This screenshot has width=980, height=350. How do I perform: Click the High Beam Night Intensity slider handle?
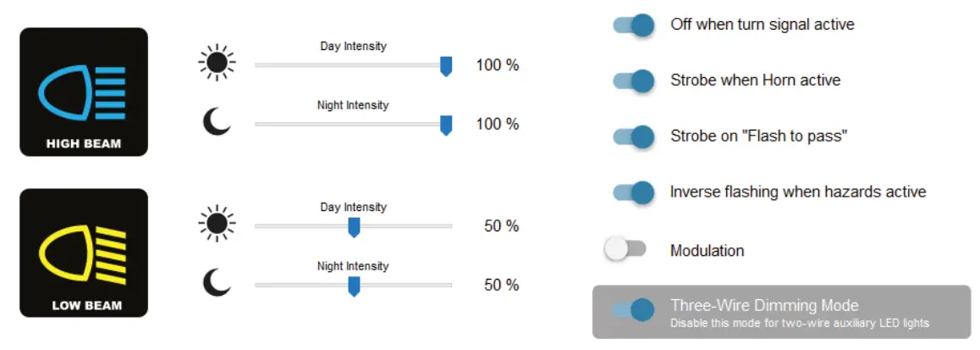click(446, 125)
